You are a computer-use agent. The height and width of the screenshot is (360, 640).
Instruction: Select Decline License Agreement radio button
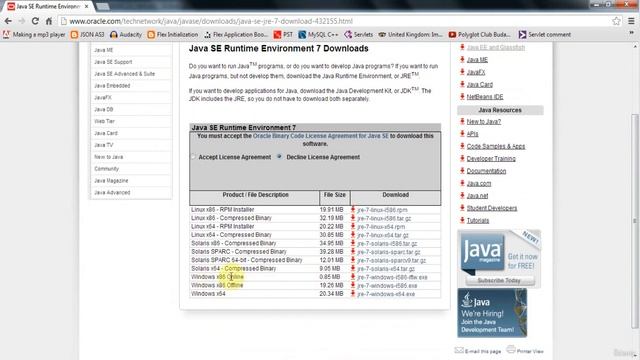coord(279,157)
